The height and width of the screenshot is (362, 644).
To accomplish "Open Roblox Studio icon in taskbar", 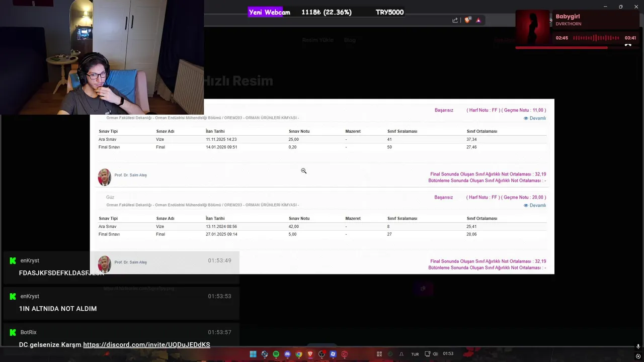I will pyautogui.click(x=333, y=354).
